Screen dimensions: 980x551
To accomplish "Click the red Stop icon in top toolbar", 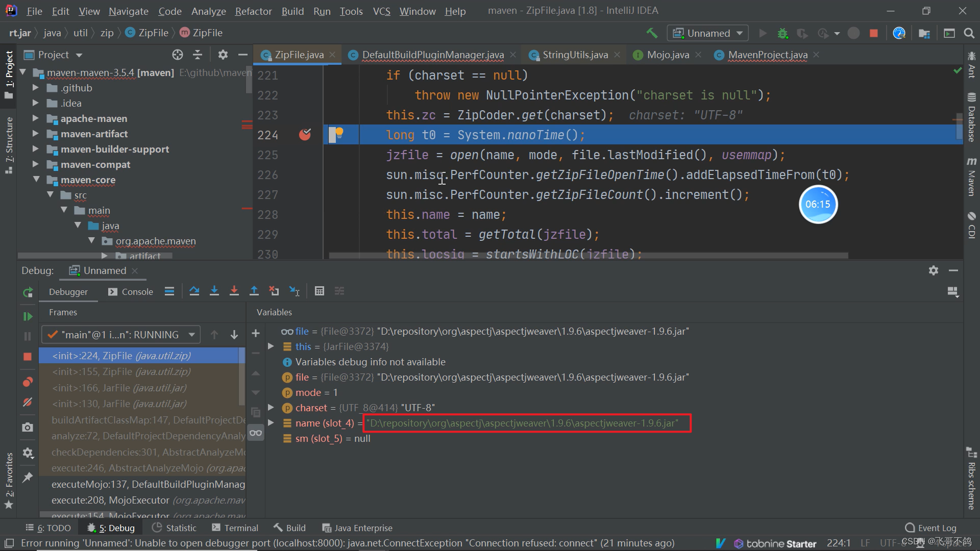I will pyautogui.click(x=874, y=33).
